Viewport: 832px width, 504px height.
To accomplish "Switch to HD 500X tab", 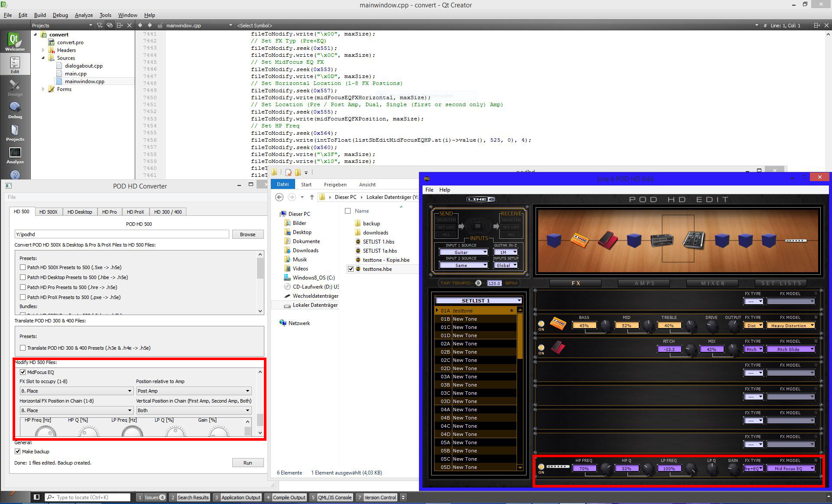I will [48, 212].
